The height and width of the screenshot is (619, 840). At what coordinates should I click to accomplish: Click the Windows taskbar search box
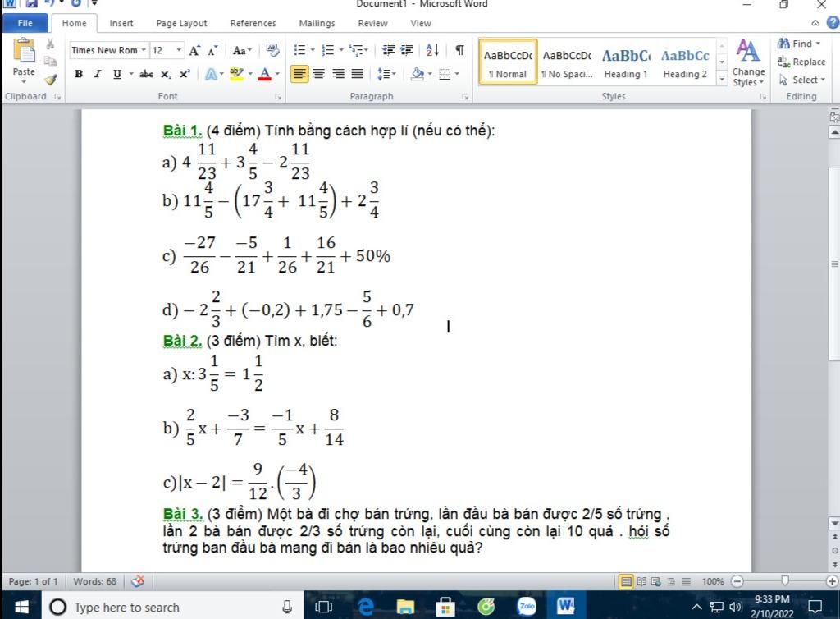(x=172, y=608)
